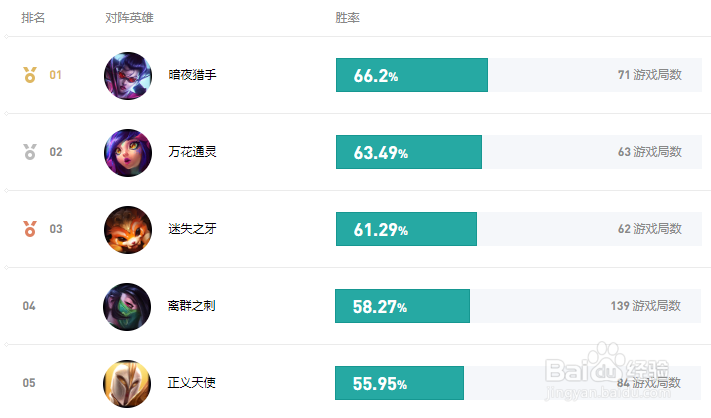Click the 对阵英雄 column header
Viewport: 711px width, 418px height.
(129, 18)
